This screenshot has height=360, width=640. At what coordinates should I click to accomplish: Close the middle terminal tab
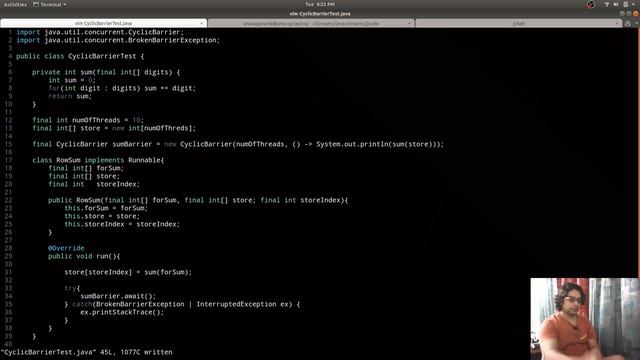409,23
